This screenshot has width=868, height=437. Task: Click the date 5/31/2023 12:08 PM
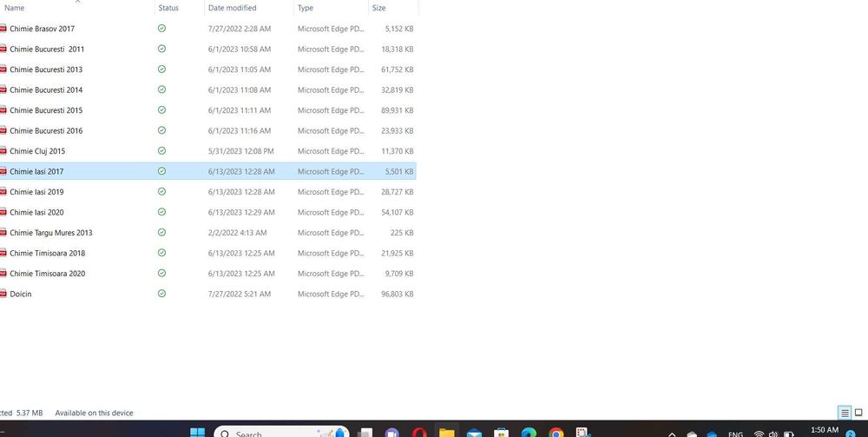240,150
